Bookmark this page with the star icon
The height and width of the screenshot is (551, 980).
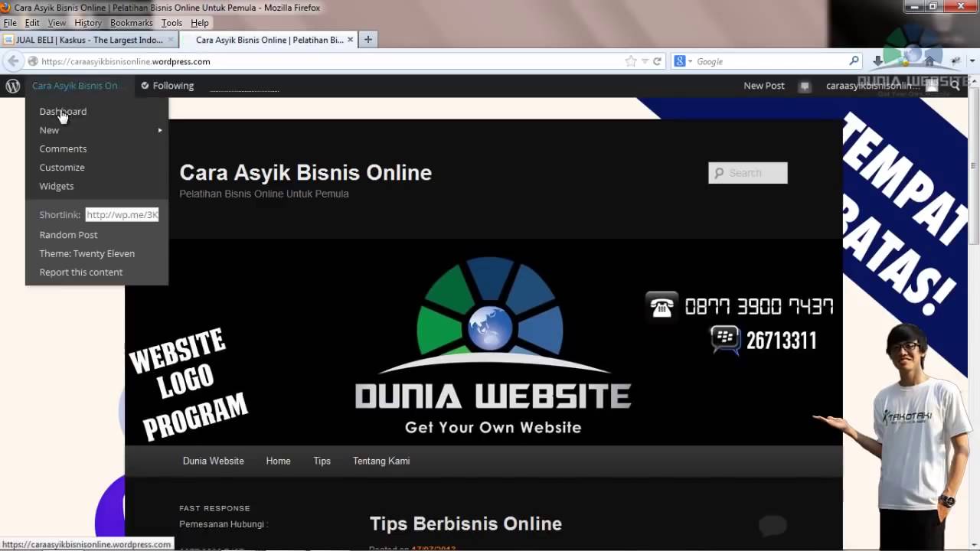click(x=630, y=61)
